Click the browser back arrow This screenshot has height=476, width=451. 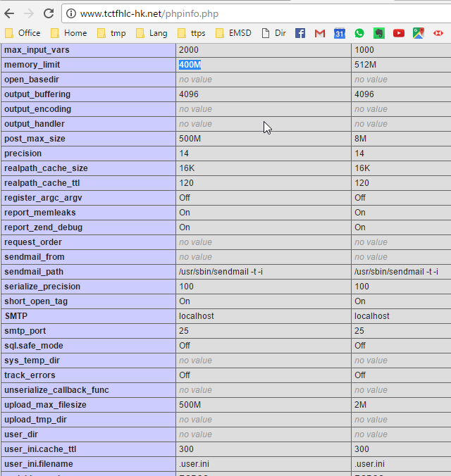coord(10,13)
